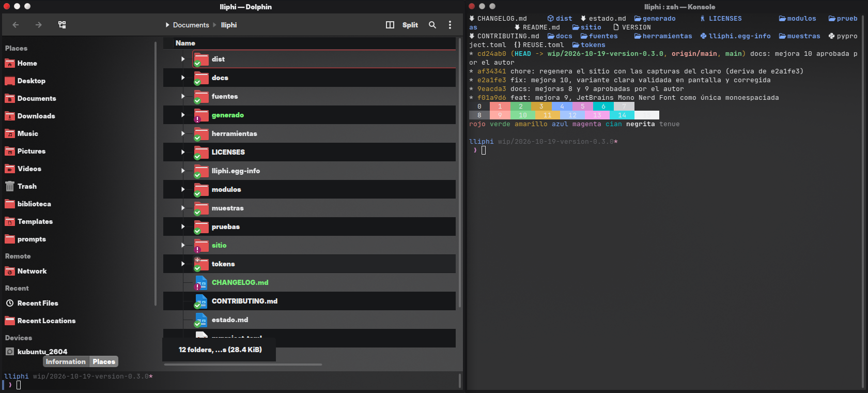The image size is (868, 393).
Task: Click the split view panel icon
Action: pos(390,25)
